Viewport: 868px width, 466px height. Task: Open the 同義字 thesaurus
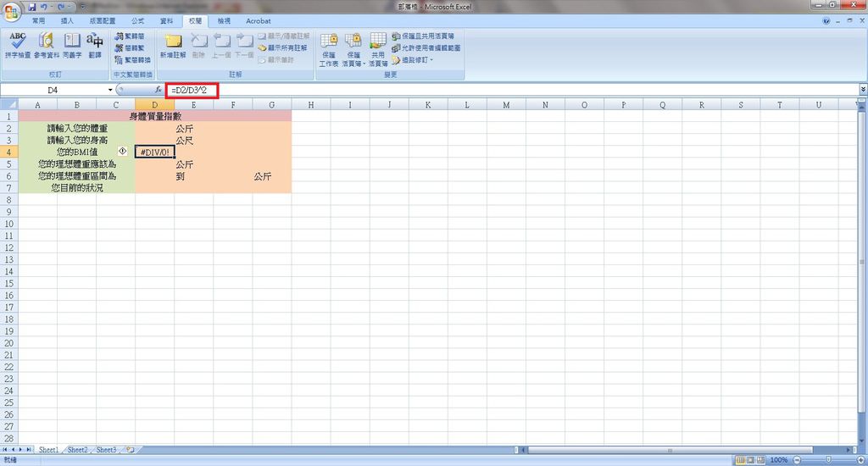point(72,45)
